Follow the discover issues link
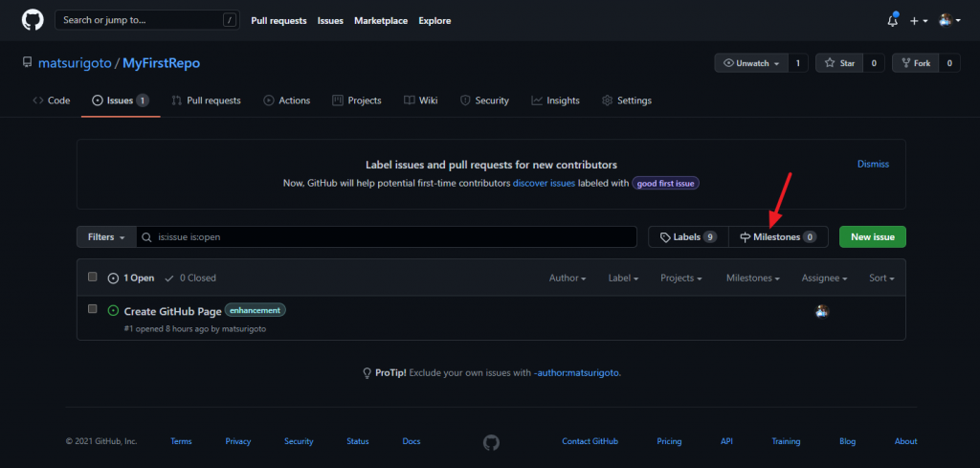Screen dimensions: 980x468 click(544, 184)
